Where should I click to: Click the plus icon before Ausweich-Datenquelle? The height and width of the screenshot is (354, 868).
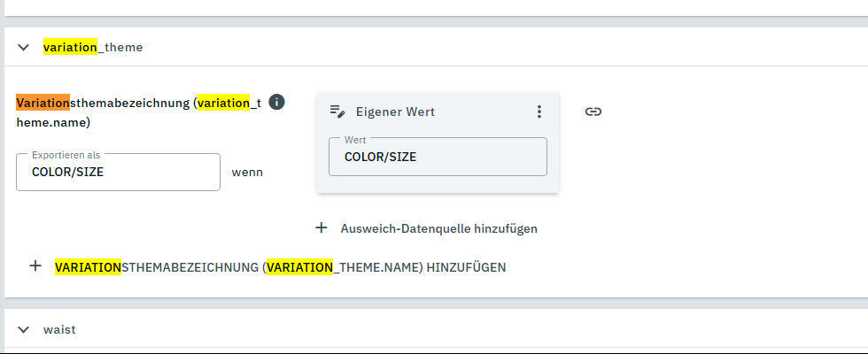point(322,228)
